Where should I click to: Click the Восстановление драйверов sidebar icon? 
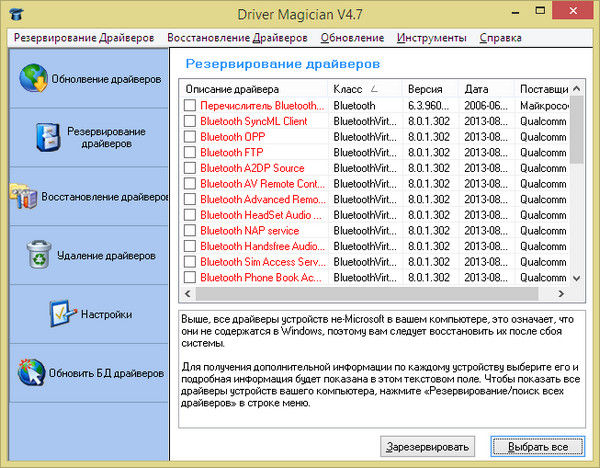point(23,196)
